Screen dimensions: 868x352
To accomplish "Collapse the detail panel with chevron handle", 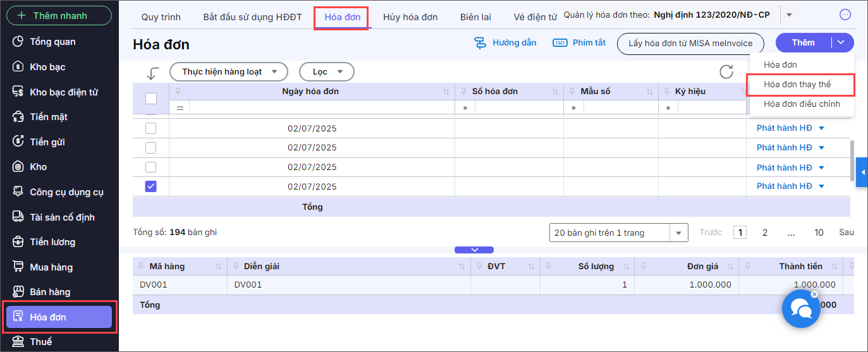I will pos(474,250).
